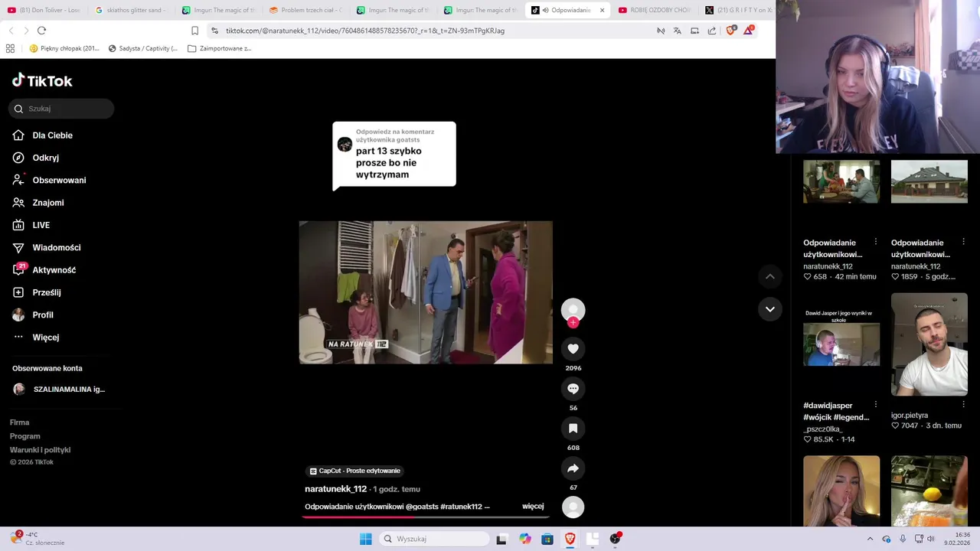Open Brave Shields lion icon
980x551 pixels.
[730, 31]
